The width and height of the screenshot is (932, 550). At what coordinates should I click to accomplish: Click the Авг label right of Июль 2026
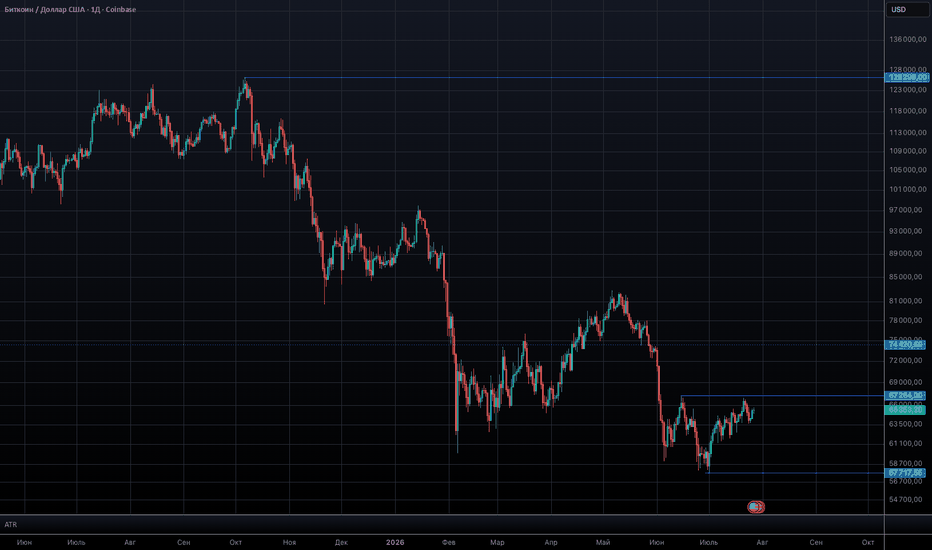tap(762, 542)
